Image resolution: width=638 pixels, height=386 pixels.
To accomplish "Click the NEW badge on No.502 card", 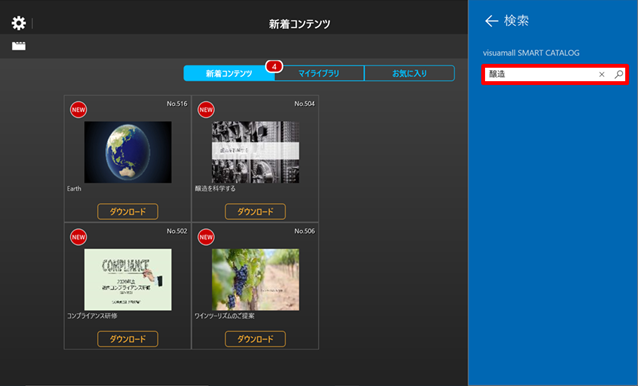I will click(78, 237).
